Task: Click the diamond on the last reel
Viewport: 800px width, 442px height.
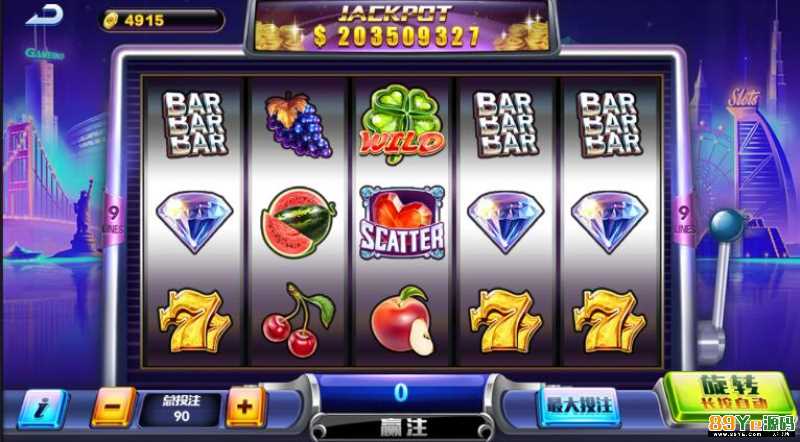Action: pyautogui.click(x=609, y=222)
